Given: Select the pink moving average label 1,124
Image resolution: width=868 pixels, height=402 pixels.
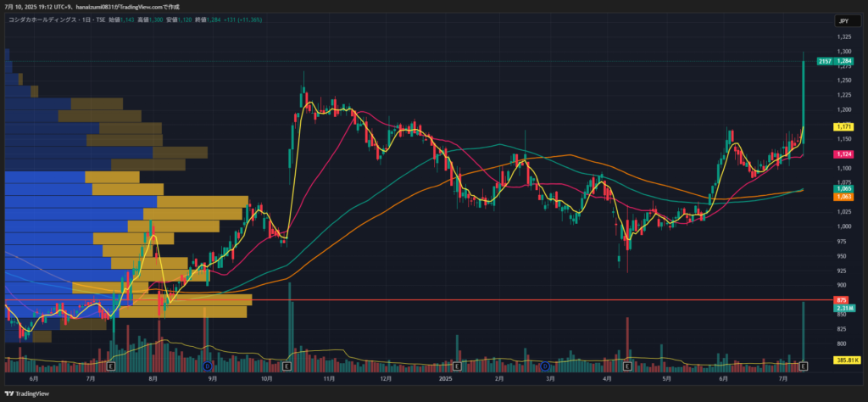Looking at the screenshot, I should click(x=844, y=155).
